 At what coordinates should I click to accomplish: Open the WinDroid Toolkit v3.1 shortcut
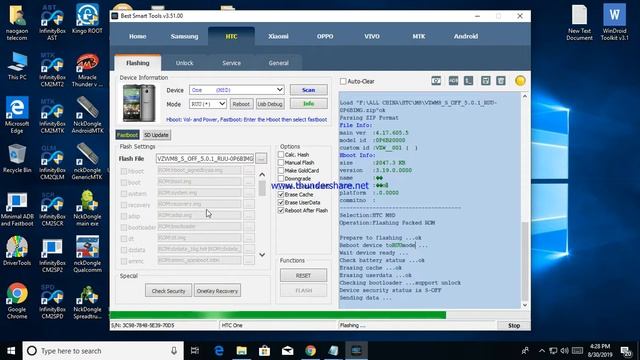pyautogui.click(x=614, y=22)
